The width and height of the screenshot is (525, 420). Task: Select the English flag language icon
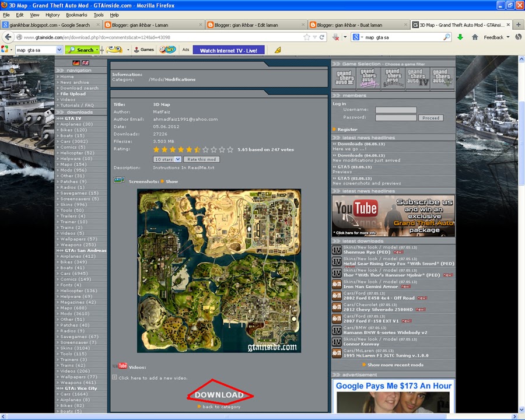85,62
